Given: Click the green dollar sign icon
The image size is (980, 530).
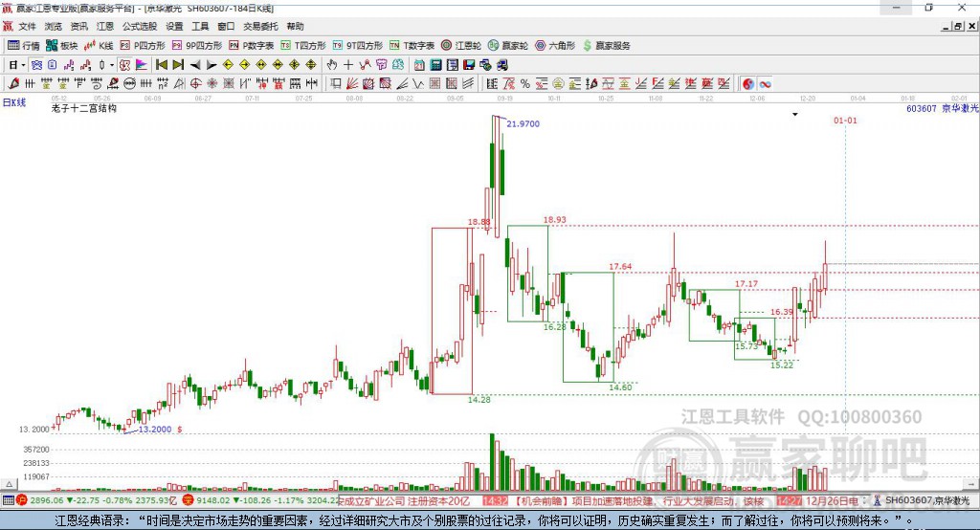Looking at the screenshot, I should click(587, 46).
